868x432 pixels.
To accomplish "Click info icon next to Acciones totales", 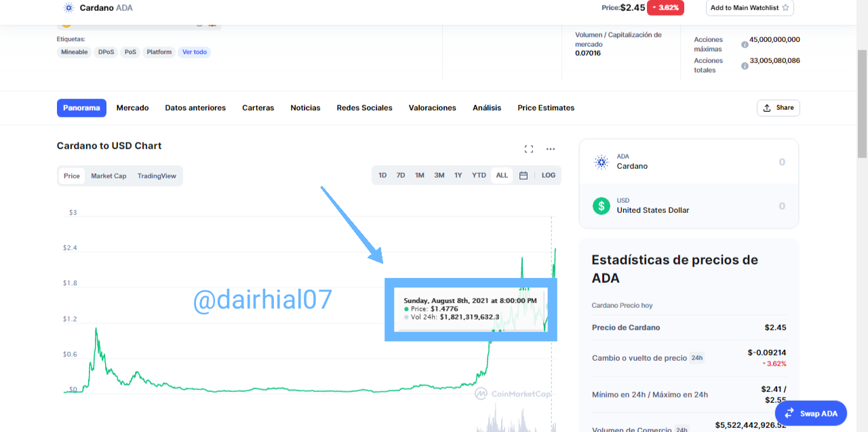I will tap(745, 66).
